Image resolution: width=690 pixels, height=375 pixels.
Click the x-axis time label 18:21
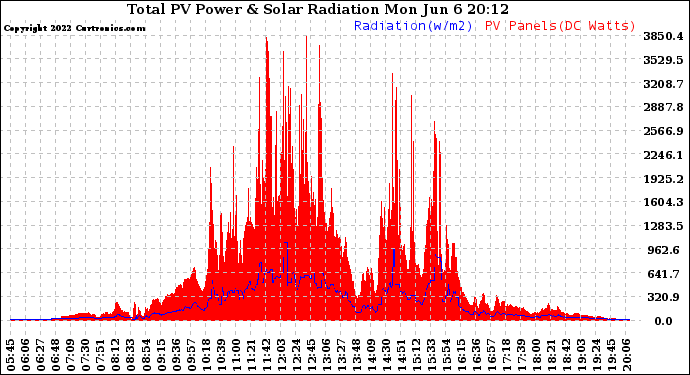[551, 355]
